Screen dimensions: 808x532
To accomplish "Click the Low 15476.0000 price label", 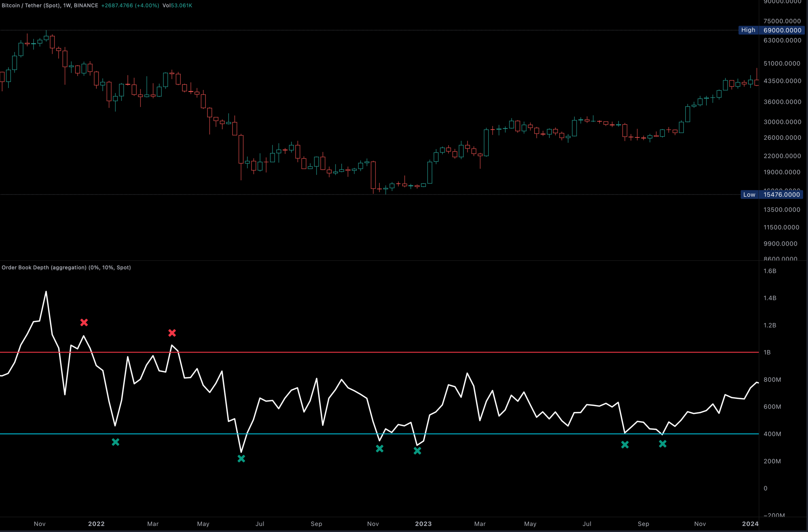I will pos(771,195).
